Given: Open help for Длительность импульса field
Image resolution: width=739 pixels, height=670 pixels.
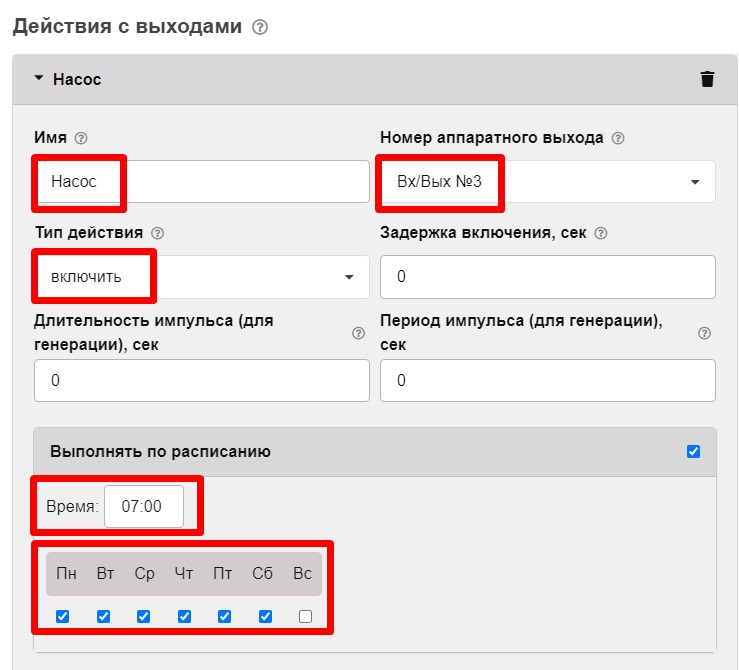Looking at the screenshot, I should pos(358,333).
